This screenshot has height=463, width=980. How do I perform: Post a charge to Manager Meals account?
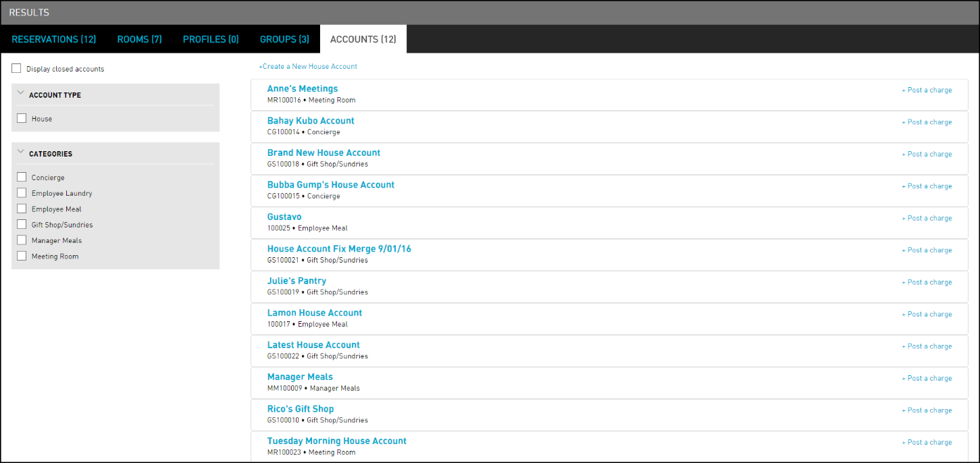pyautogui.click(x=927, y=379)
